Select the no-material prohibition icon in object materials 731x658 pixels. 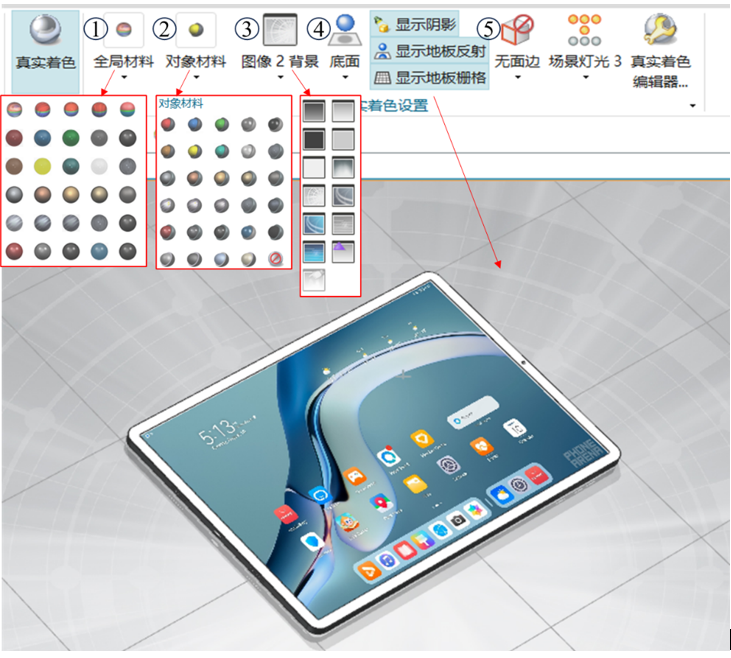[276, 259]
